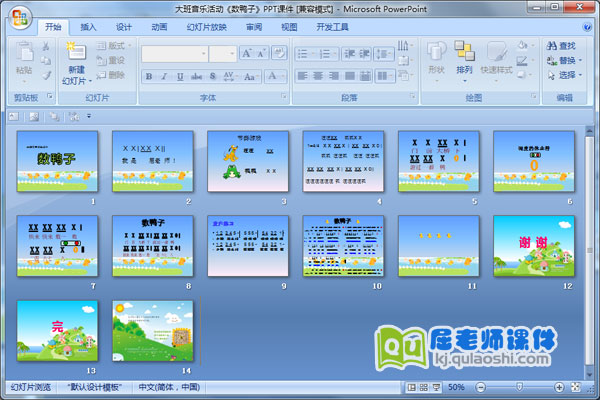Open the Select dropdown in Editing

564,75
